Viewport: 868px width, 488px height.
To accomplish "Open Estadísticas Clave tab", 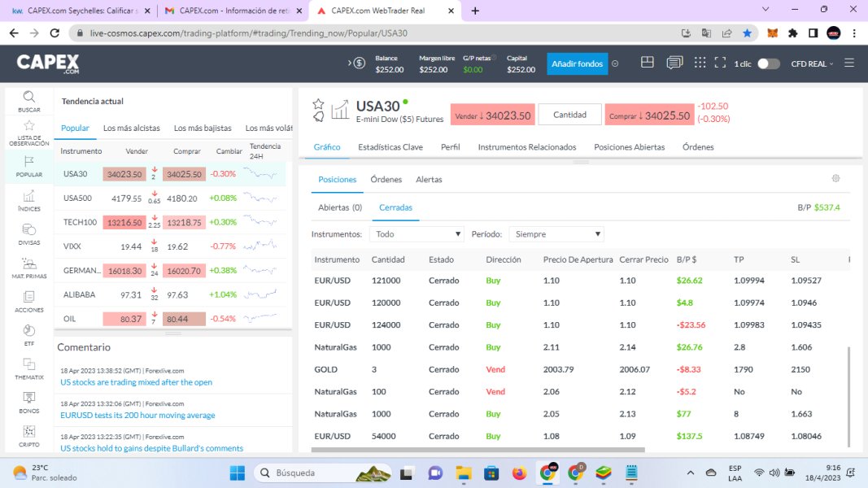I will pos(390,147).
